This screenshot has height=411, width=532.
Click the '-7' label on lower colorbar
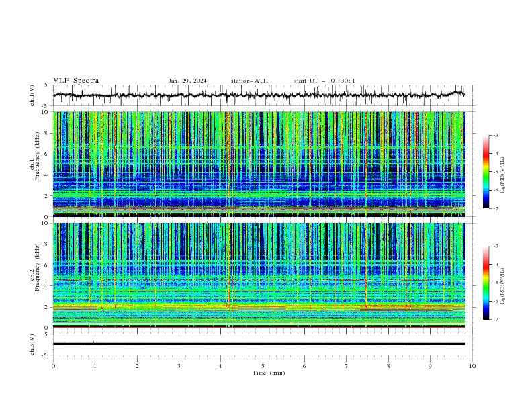click(x=496, y=320)
